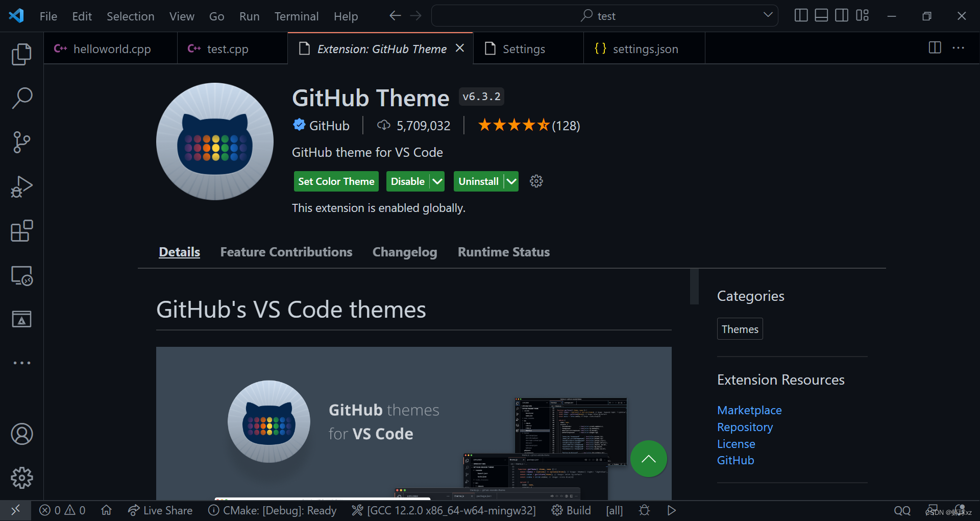Click the Uninstall button
980x521 pixels.
point(478,181)
